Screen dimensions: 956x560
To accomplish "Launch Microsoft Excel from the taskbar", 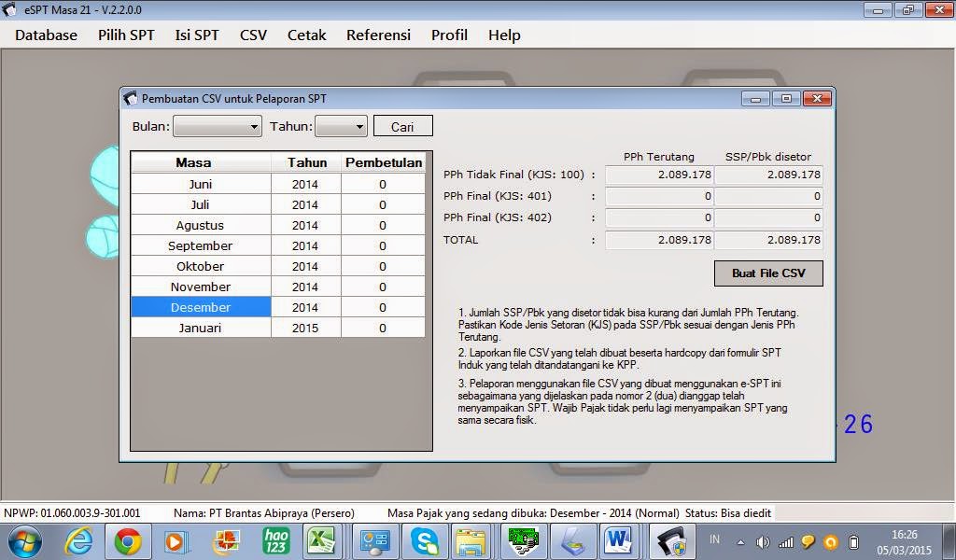I will coord(322,541).
